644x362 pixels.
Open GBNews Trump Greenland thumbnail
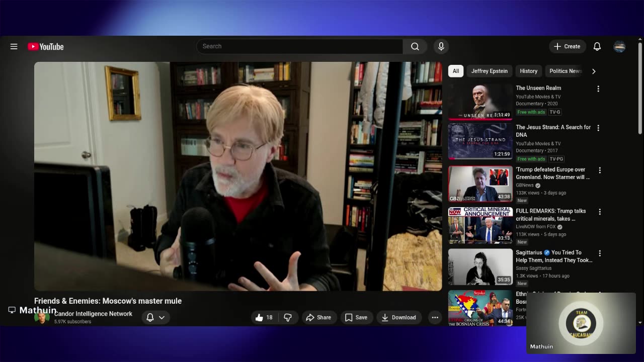click(x=480, y=184)
